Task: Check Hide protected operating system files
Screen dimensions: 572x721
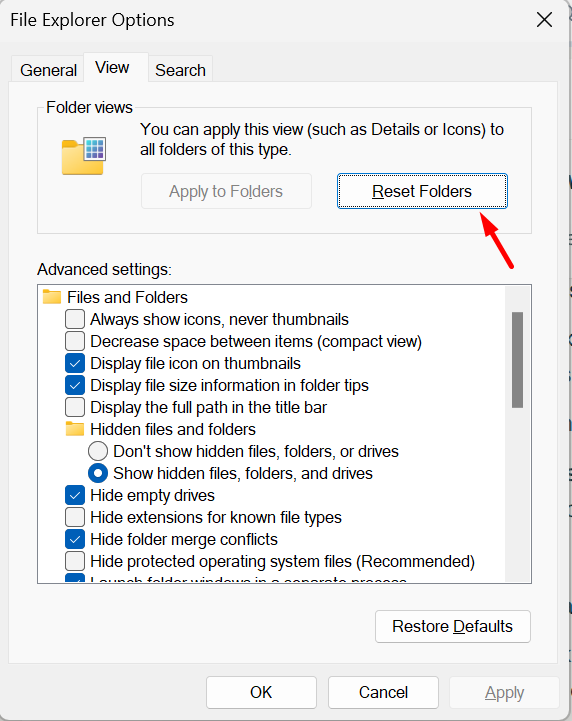Action: tap(75, 561)
